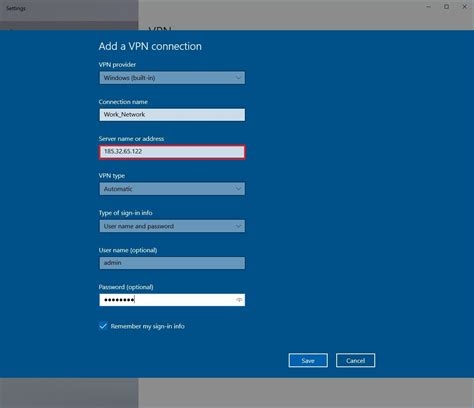474x408 pixels.
Task: Select the User name field containing admin
Action: tap(172, 263)
